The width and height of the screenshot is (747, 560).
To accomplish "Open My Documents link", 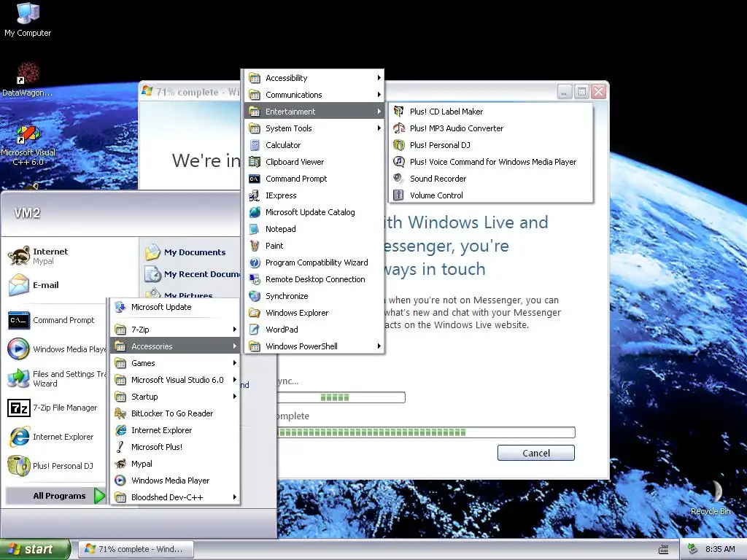I will (190, 252).
